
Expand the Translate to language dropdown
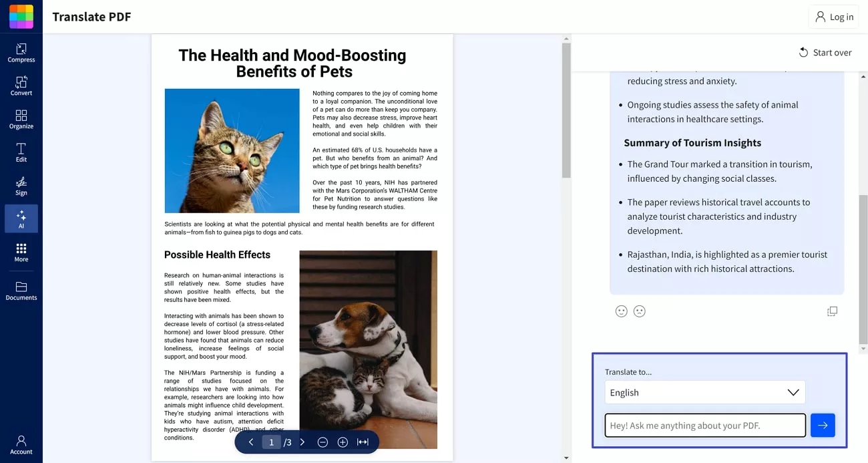point(704,392)
